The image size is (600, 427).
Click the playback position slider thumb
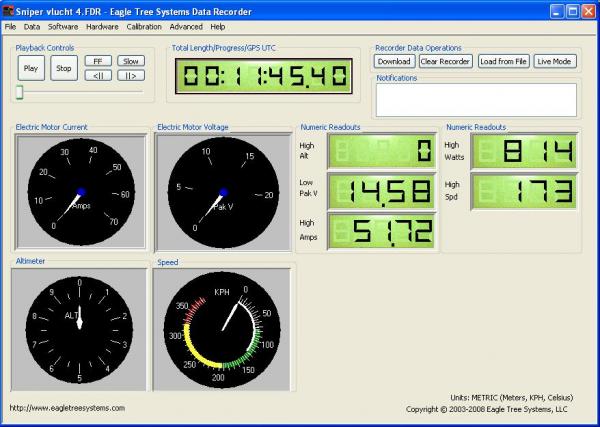pyautogui.click(x=20, y=92)
